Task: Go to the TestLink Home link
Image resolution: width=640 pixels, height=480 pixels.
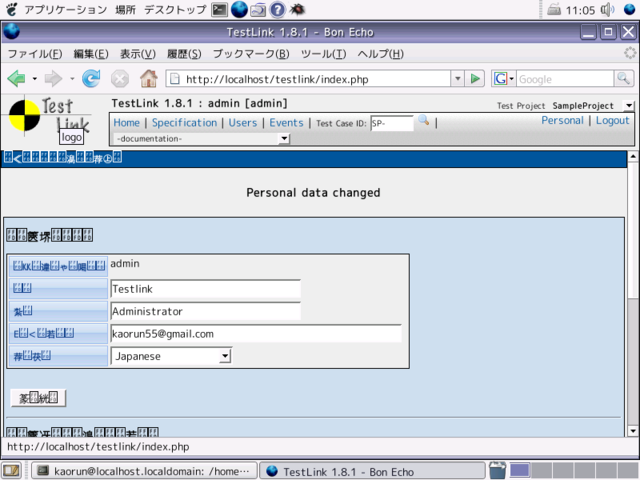Action: click(127, 122)
